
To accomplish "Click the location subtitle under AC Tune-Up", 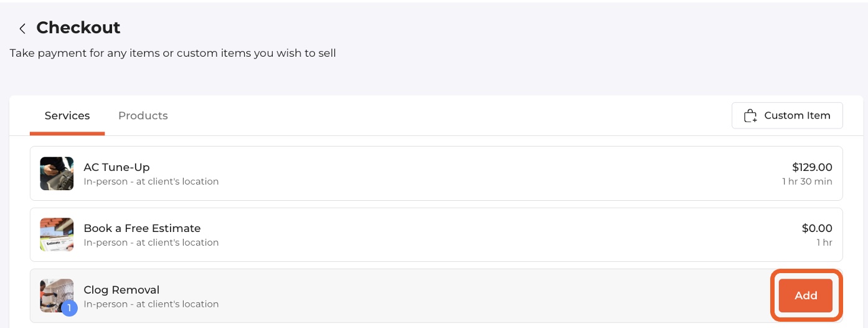I will [151, 181].
